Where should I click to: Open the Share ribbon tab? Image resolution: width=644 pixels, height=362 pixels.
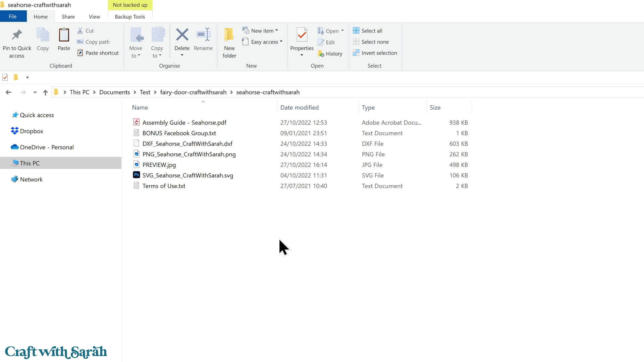point(68,16)
